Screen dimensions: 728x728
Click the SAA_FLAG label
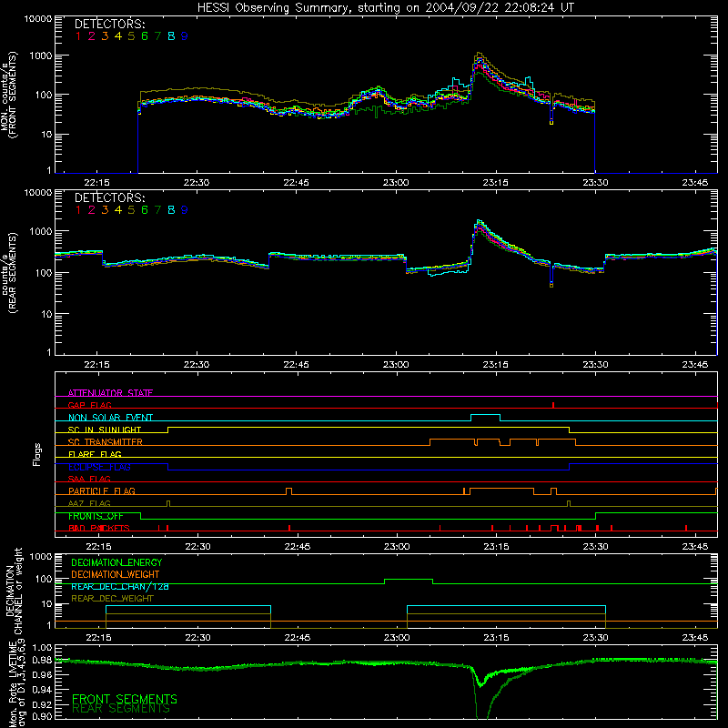(89, 479)
